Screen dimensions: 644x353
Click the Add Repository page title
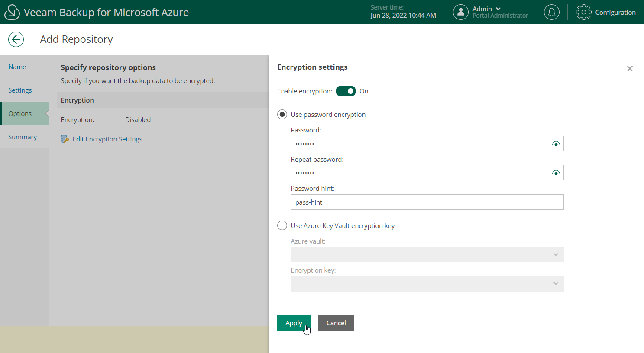pos(76,39)
